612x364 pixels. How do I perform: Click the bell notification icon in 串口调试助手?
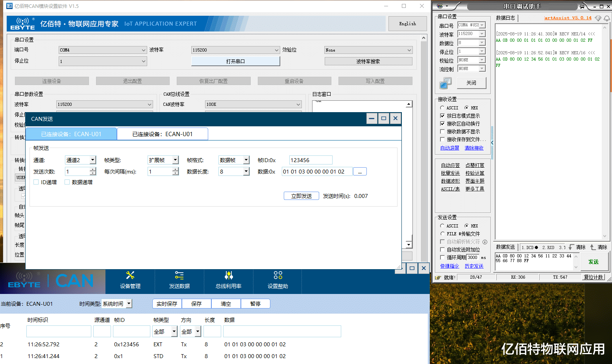[607, 18]
